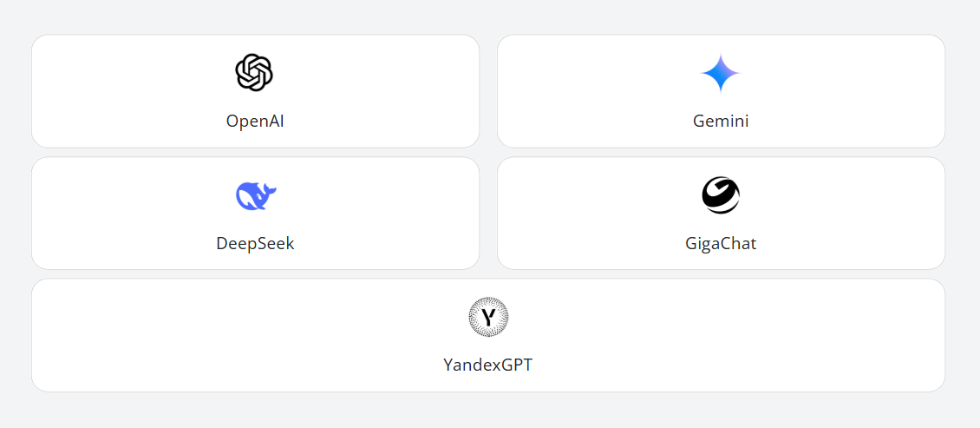Screen dimensions: 980x428
Task: Click the "Gemini" text label
Action: point(721,121)
